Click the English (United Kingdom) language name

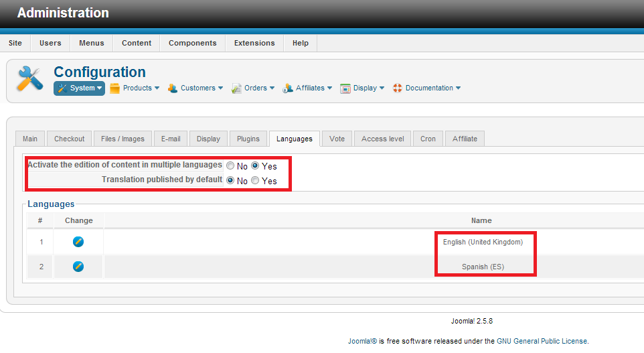click(483, 242)
